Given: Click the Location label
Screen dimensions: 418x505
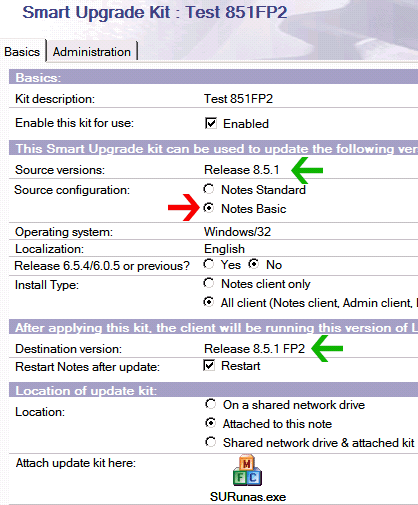Looking at the screenshot, I should click(40, 412).
